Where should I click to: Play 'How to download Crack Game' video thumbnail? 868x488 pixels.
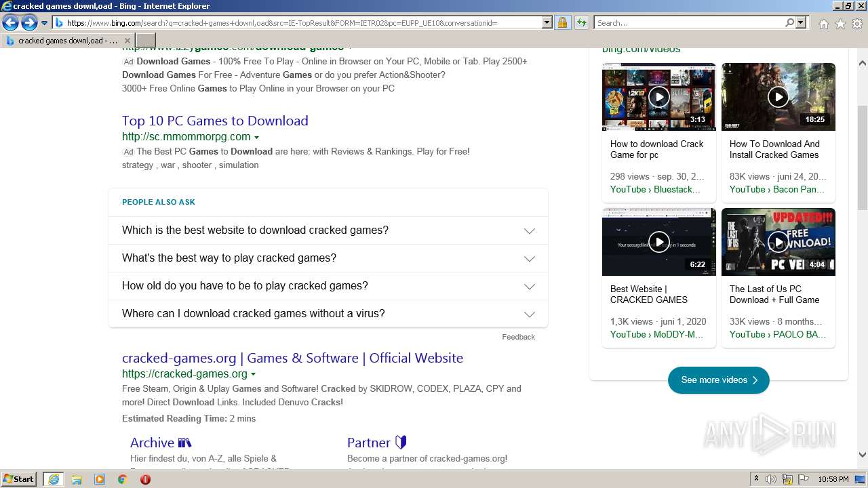coord(658,97)
